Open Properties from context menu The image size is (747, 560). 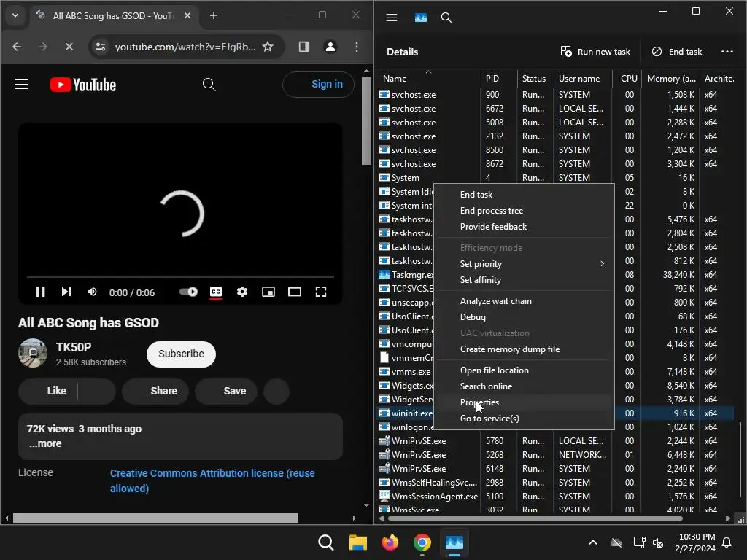coord(480,402)
